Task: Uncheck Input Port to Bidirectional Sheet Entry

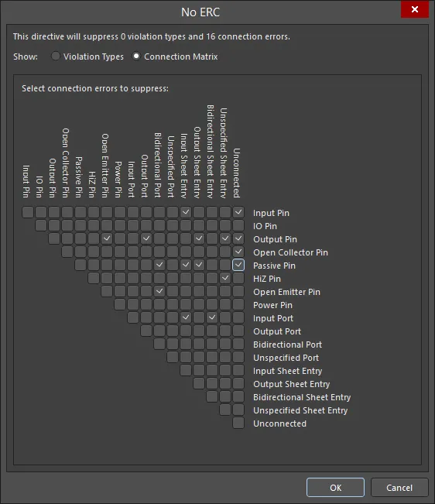Action: [x=212, y=317]
